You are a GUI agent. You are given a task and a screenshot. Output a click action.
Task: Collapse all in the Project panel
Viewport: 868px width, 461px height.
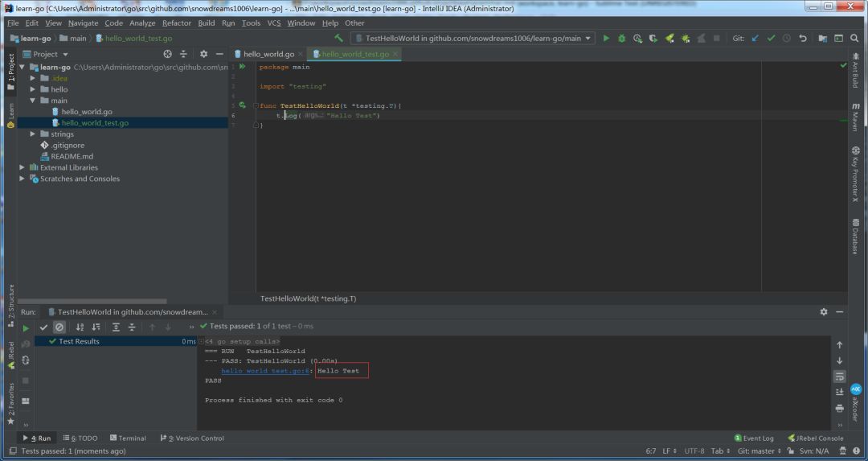point(183,54)
